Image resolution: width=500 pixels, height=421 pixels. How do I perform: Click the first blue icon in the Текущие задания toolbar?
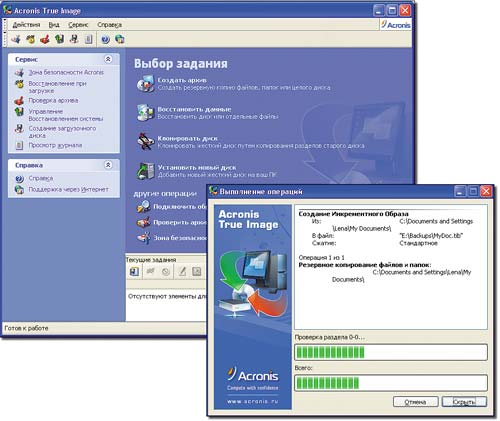click(x=134, y=272)
